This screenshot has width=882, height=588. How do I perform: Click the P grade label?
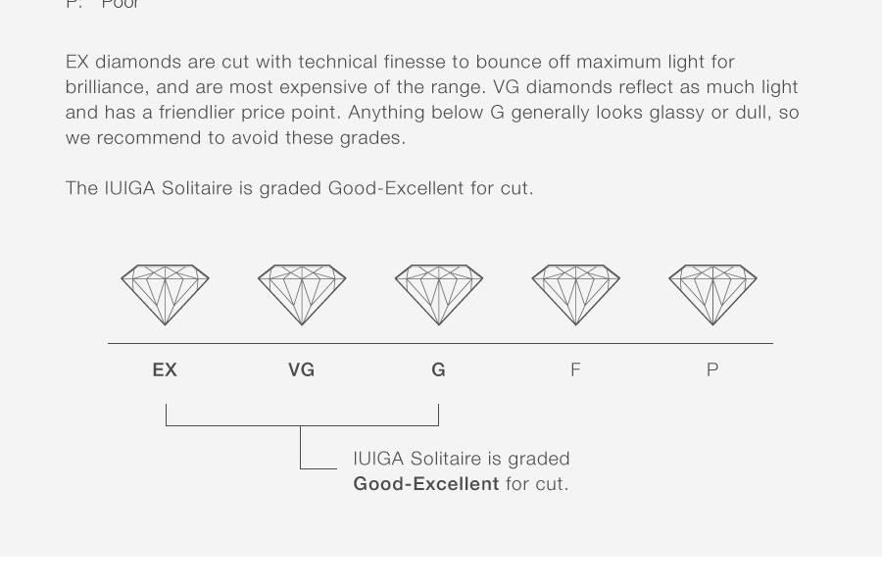[x=712, y=369]
